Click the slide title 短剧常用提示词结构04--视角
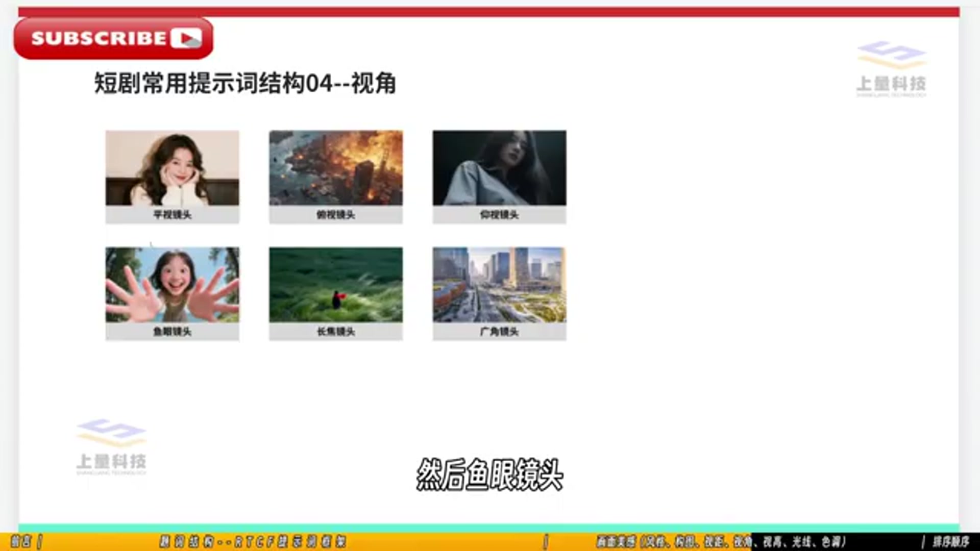This screenshot has height=551, width=980. tap(245, 83)
